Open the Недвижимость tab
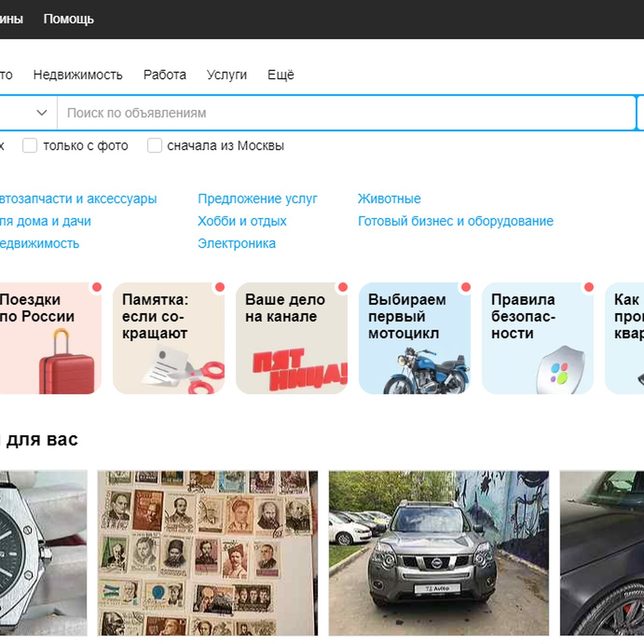This screenshot has width=644, height=644. point(78,75)
